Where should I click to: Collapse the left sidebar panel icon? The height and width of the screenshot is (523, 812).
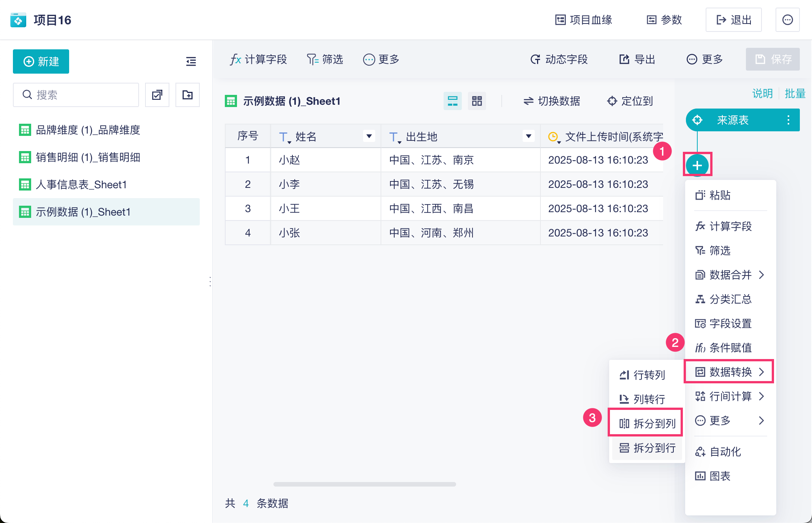pyautogui.click(x=191, y=61)
